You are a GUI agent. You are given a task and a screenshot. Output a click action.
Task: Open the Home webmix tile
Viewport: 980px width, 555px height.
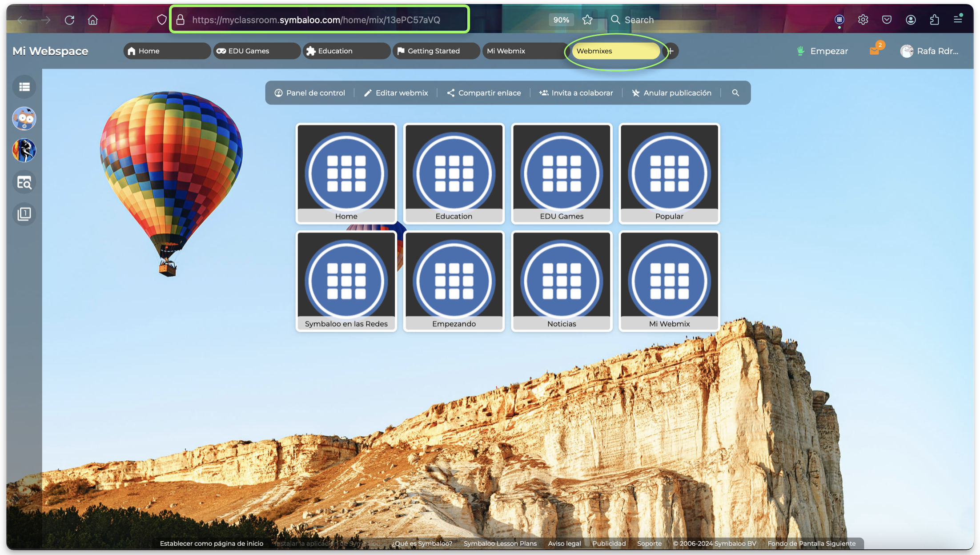346,173
